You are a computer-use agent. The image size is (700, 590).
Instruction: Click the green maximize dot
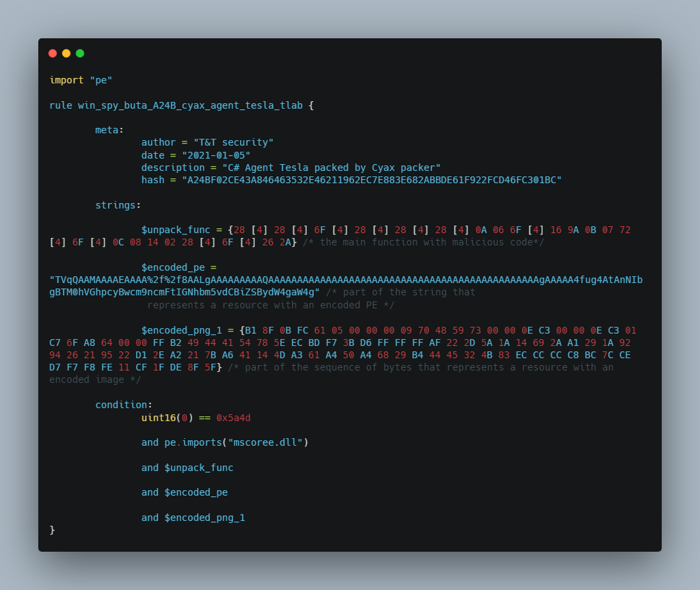(x=80, y=53)
